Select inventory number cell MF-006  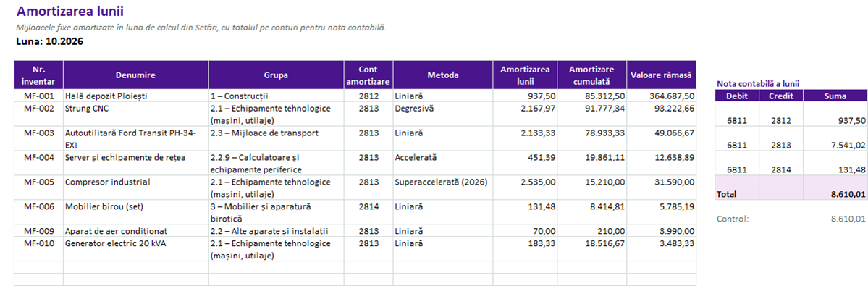(39, 212)
